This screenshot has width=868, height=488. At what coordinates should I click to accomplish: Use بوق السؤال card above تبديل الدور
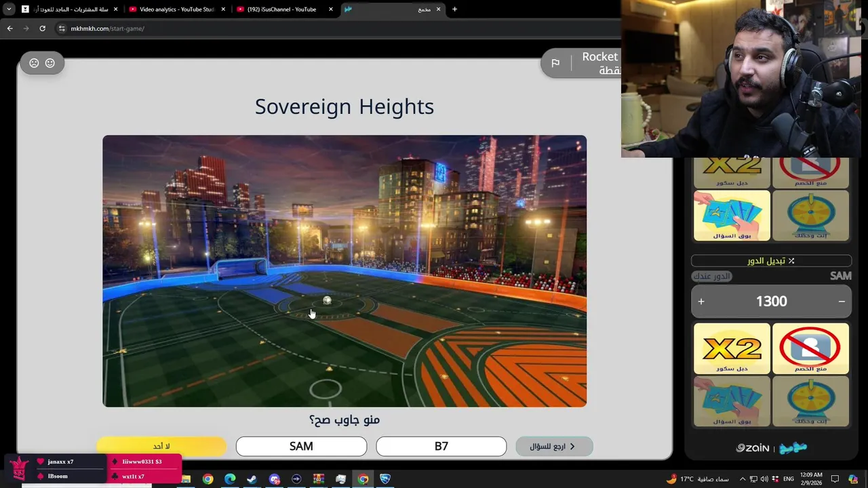point(732,216)
